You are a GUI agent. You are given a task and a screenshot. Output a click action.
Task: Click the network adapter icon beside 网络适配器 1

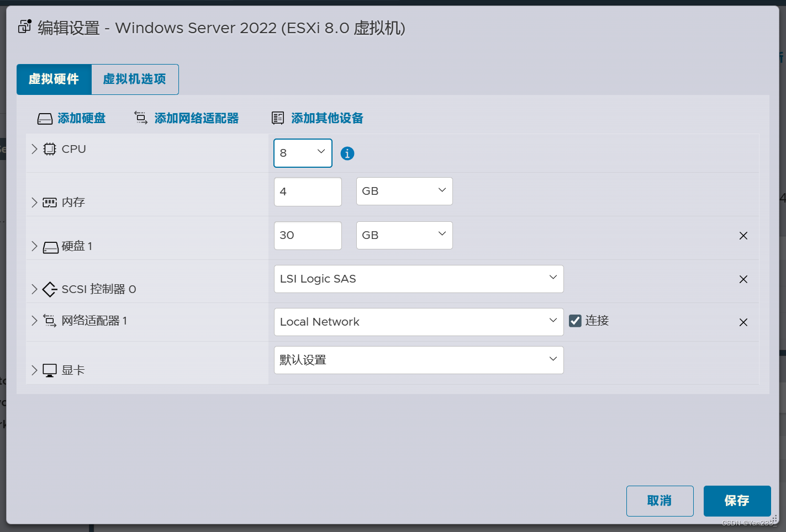[x=49, y=321]
